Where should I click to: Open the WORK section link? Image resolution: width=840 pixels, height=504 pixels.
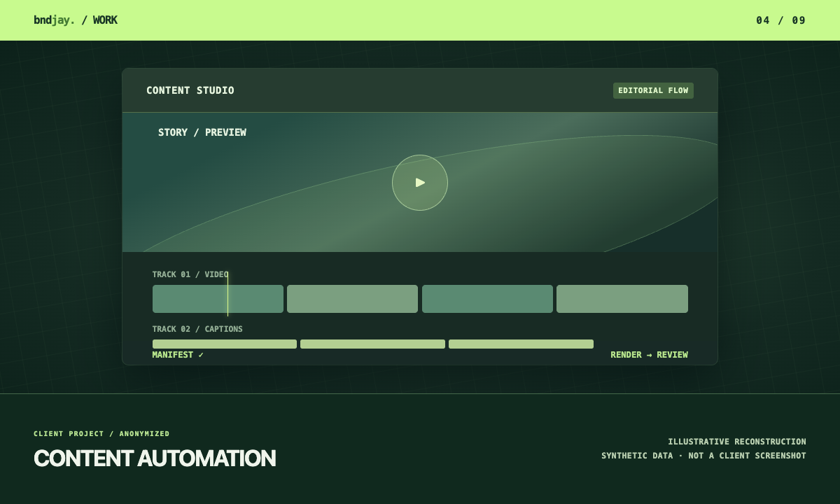click(x=105, y=20)
